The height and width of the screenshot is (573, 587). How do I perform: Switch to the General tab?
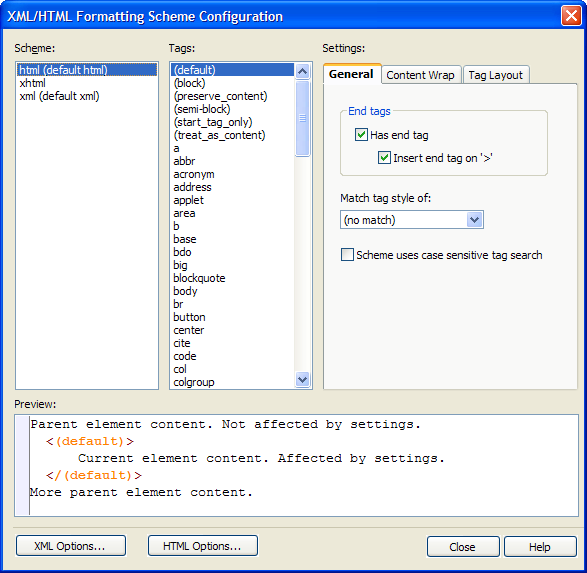click(352, 74)
